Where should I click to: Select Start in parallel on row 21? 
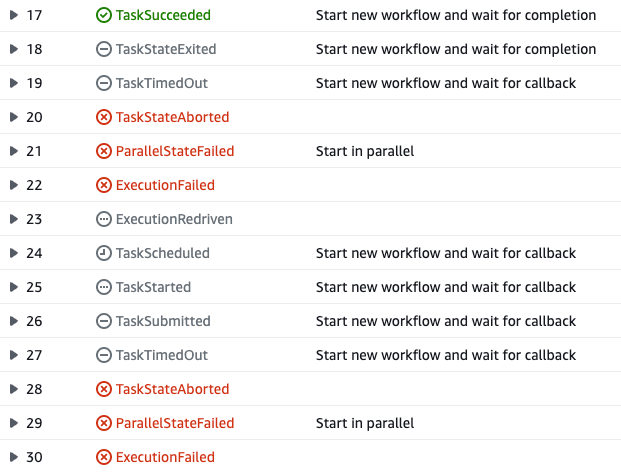coord(365,151)
